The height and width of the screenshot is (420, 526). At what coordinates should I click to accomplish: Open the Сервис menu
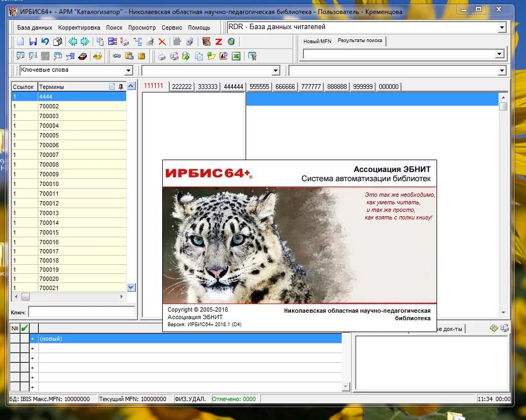pyautogui.click(x=172, y=27)
